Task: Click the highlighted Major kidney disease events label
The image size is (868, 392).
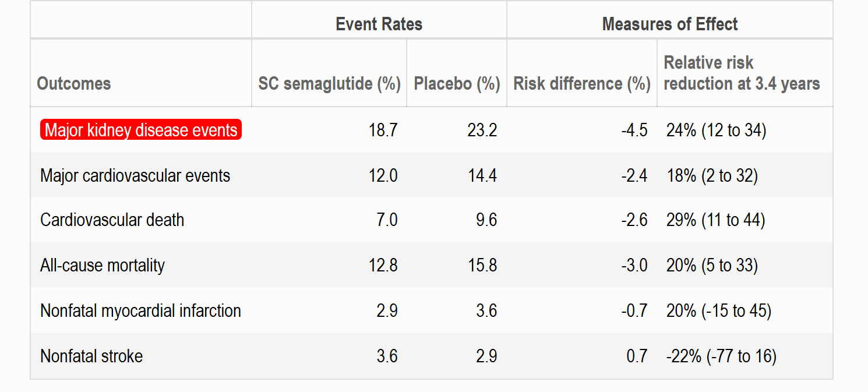Action: (141, 130)
